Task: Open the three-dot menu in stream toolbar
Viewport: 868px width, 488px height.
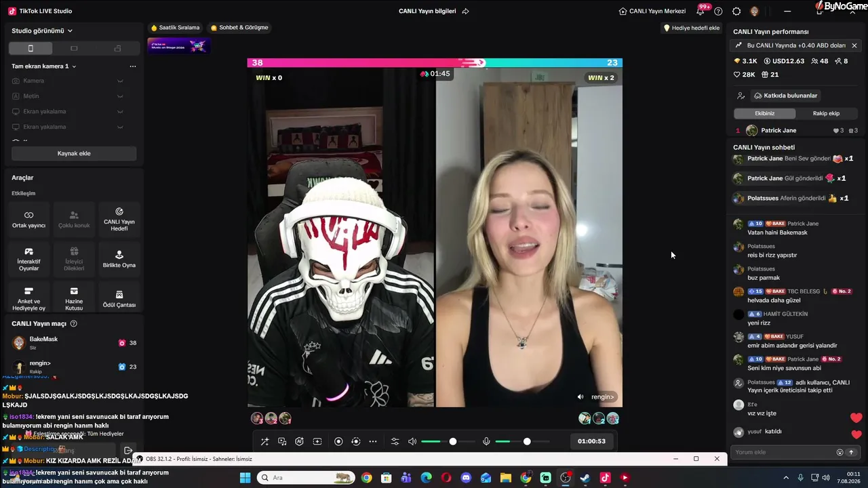Action: [x=373, y=441]
